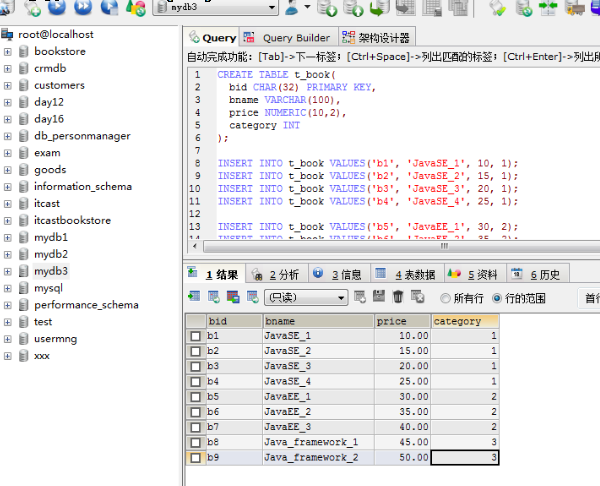This screenshot has height=486, width=600.
Task: Expand the mysql database tree node
Action: (x=8, y=288)
